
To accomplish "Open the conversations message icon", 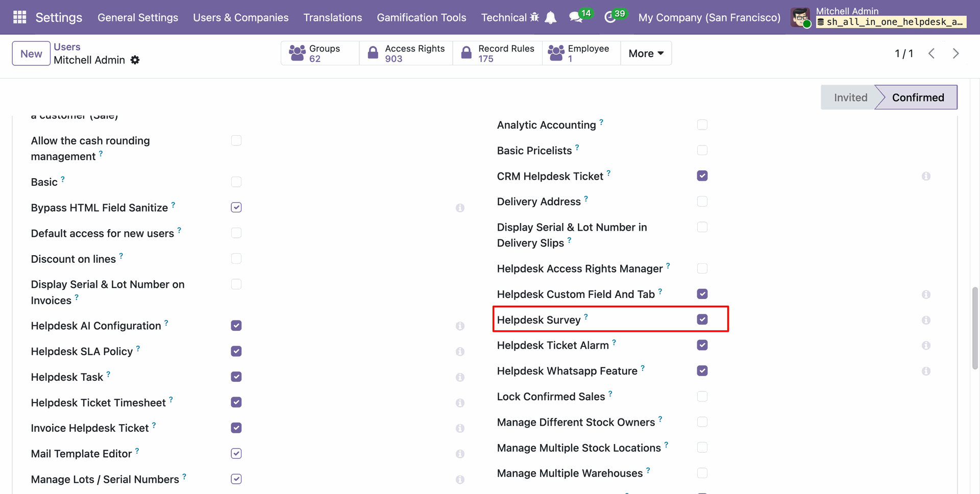I will 576,17.
